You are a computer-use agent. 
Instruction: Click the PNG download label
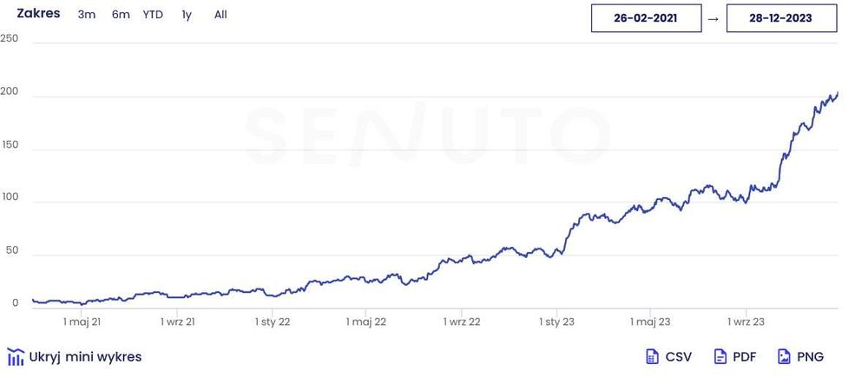tap(810, 356)
